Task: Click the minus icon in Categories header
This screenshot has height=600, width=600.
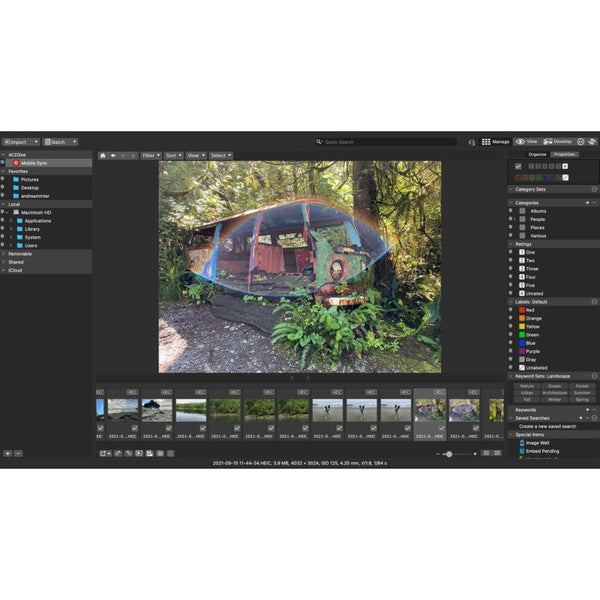Action: coord(594,203)
